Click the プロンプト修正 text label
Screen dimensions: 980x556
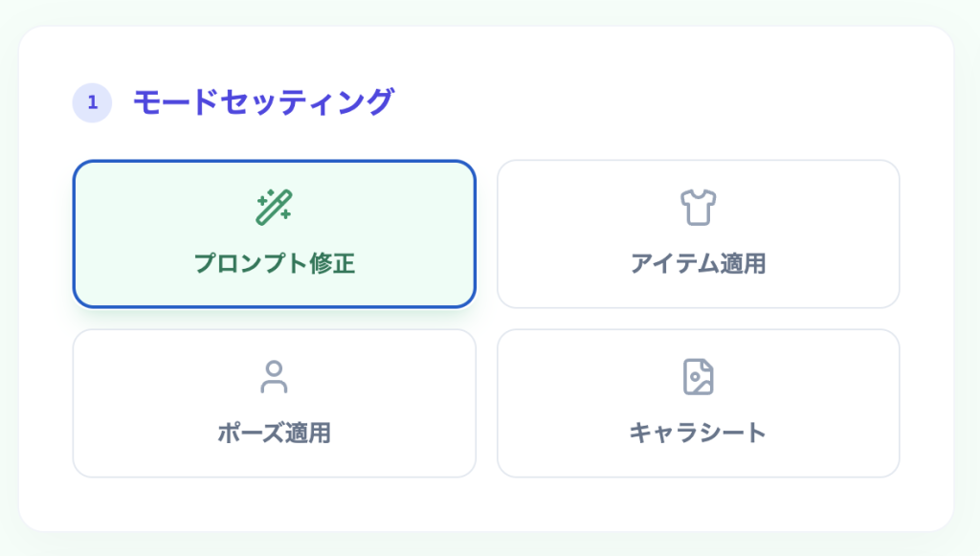[x=274, y=263]
